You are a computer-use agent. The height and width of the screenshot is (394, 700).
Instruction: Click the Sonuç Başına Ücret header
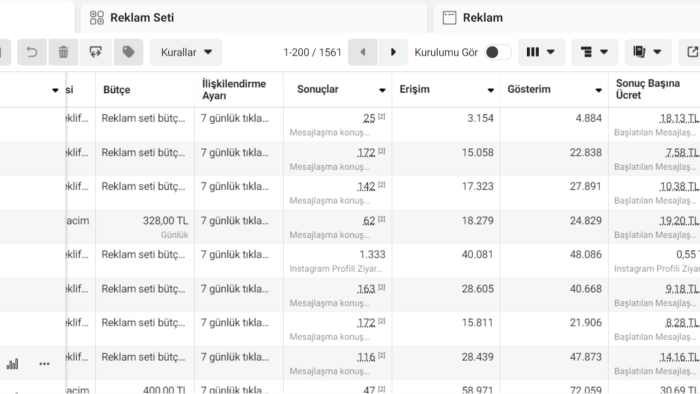(x=648, y=89)
